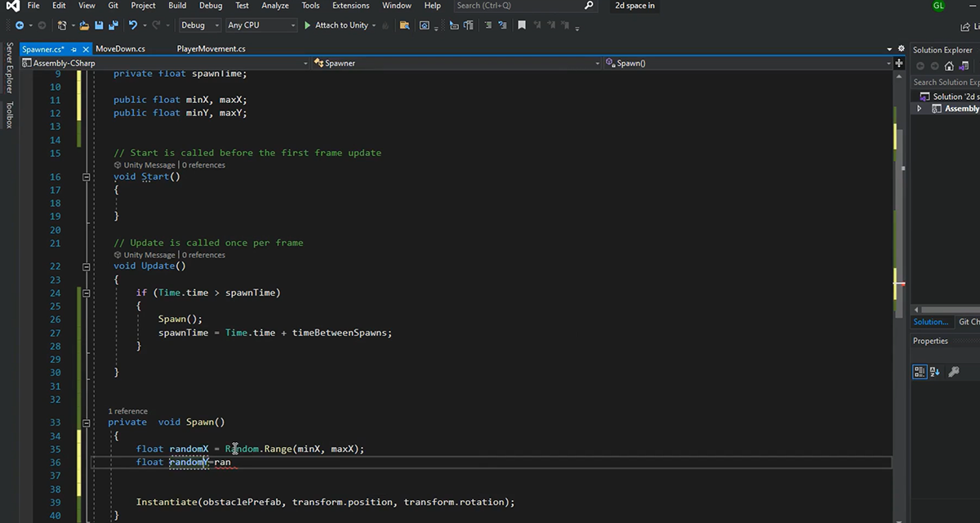Open the Debug configuration dropdown
The image size is (980, 523).
click(x=198, y=25)
